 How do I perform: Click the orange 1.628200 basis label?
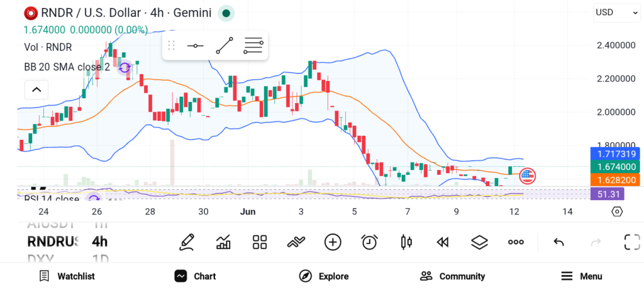point(615,179)
